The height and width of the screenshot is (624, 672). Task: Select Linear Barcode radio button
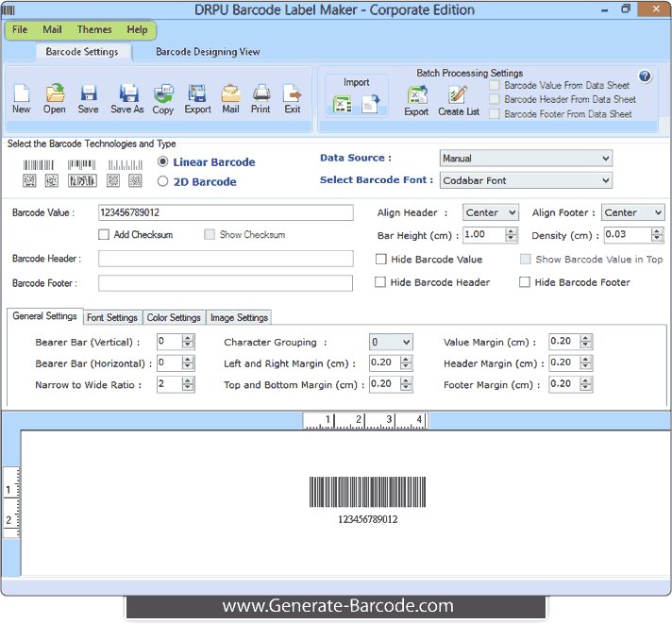163,161
